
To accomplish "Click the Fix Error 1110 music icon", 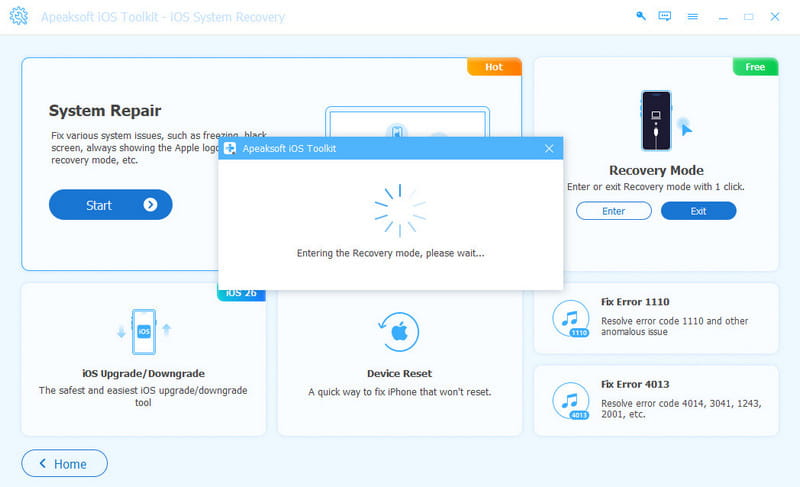I will [570, 319].
